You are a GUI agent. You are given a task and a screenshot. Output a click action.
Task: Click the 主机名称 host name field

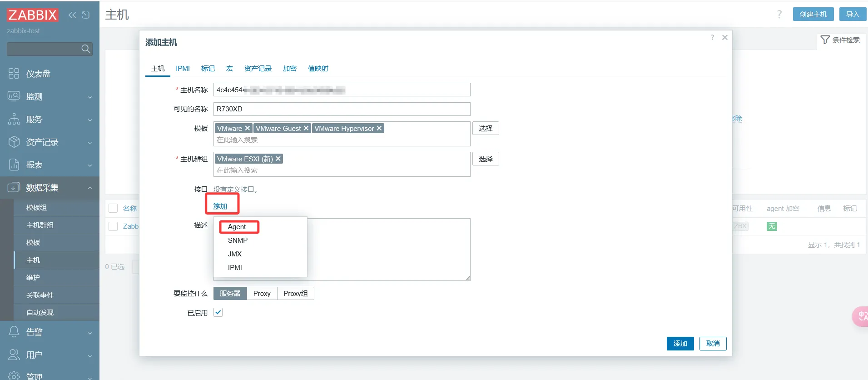[342, 90]
